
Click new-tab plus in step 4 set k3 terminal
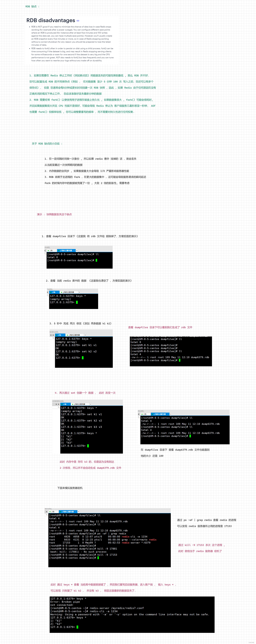coord(91,404)
